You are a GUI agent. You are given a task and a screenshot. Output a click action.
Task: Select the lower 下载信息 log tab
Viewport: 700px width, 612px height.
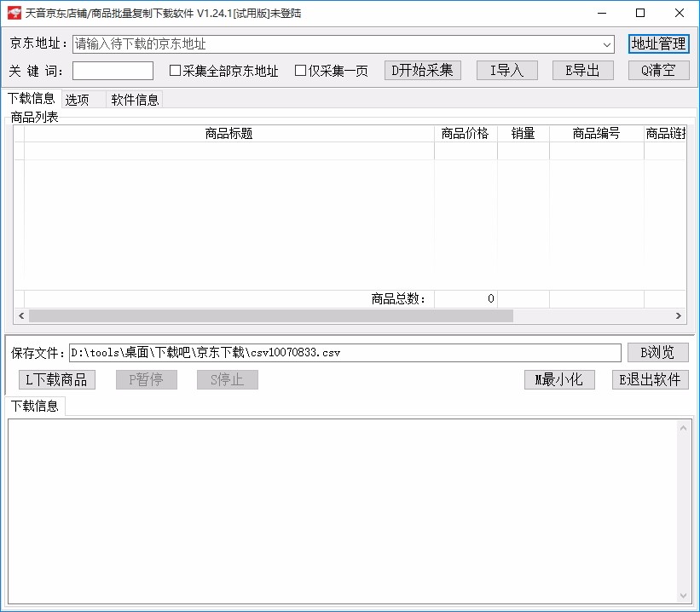tap(35, 406)
